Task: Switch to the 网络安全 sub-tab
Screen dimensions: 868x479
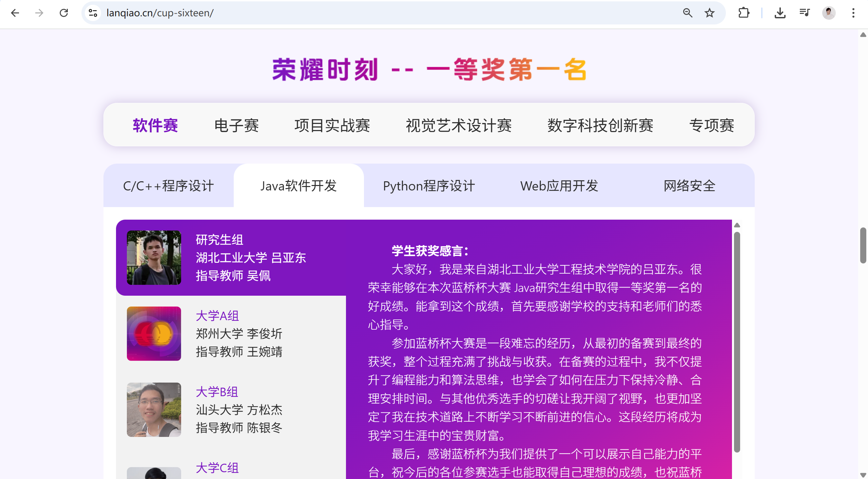Action: (x=689, y=186)
